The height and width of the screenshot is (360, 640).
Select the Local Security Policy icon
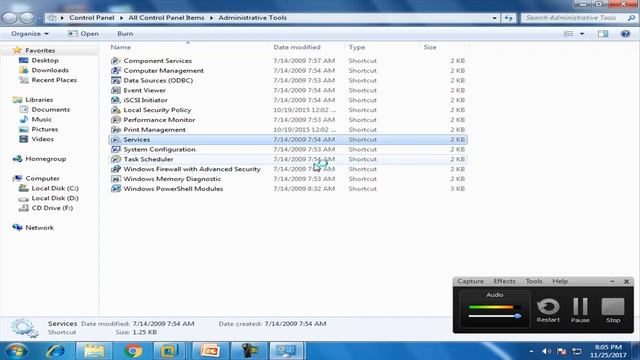116,110
